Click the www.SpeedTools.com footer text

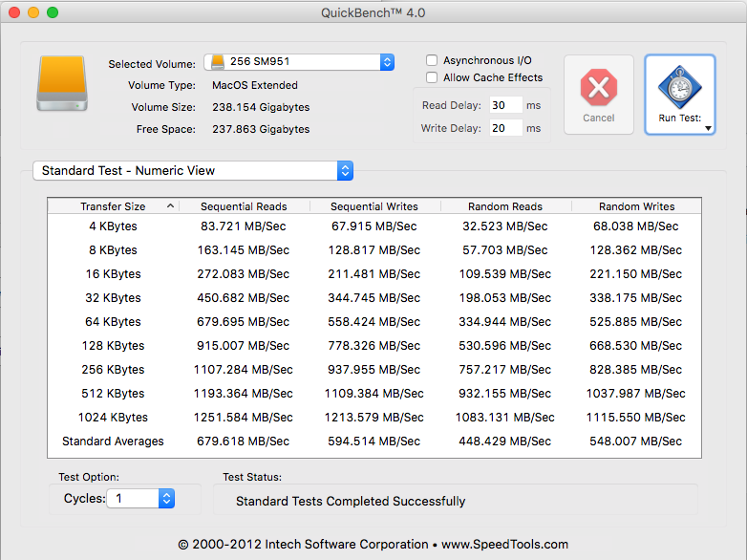tap(505, 545)
